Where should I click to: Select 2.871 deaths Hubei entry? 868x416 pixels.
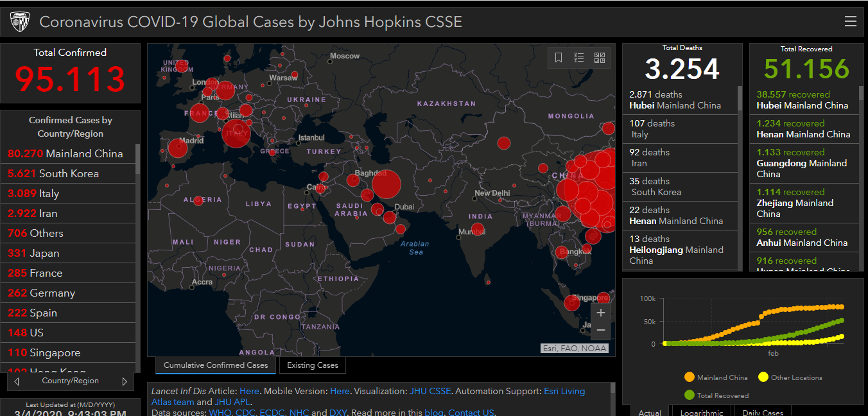pos(680,100)
